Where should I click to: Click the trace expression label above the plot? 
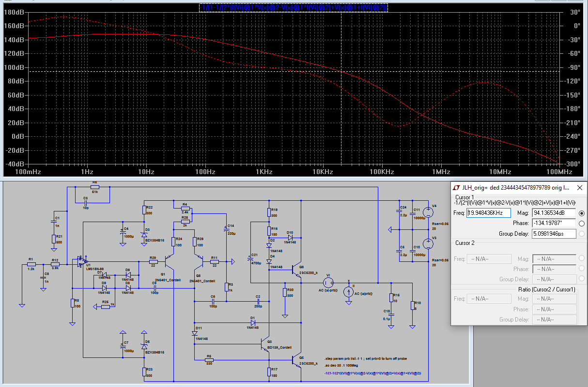click(x=294, y=8)
